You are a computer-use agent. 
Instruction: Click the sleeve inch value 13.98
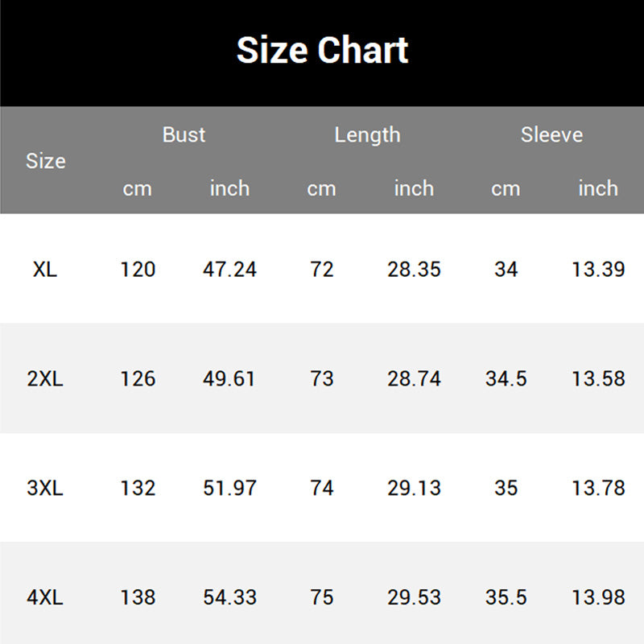pos(598,597)
